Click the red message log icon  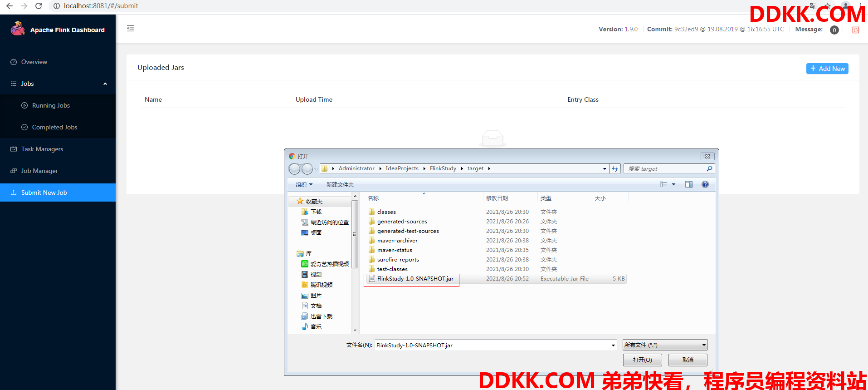coord(856,30)
